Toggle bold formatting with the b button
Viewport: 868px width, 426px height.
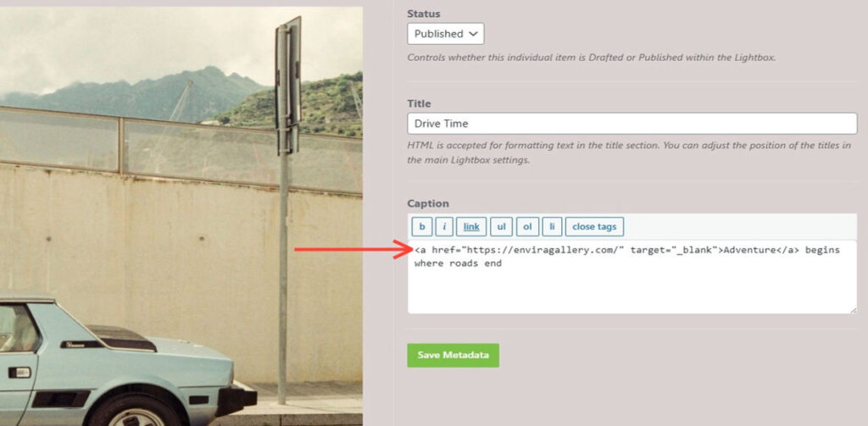[x=421, y=227]
